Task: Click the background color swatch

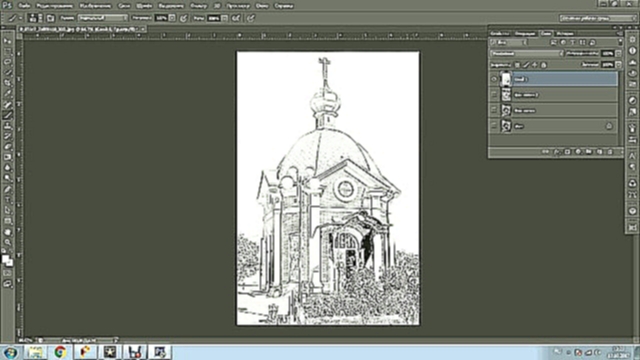Action: [x=9, y=263]
